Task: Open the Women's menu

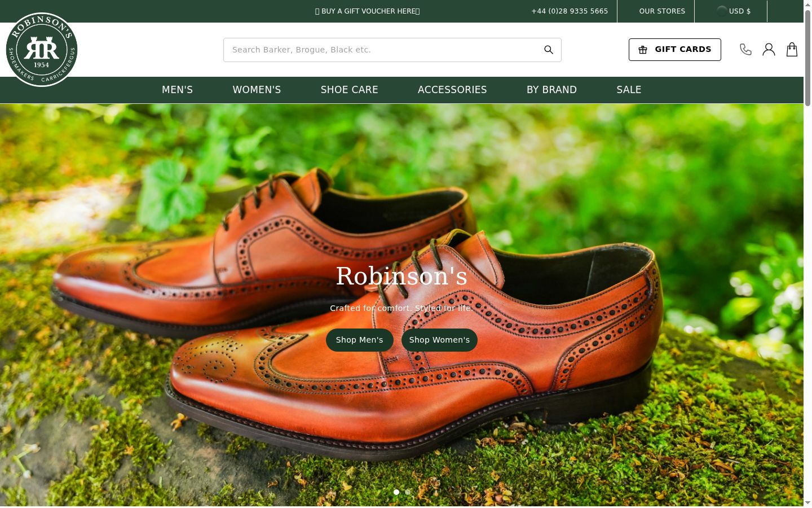Action: coord(257,90)
